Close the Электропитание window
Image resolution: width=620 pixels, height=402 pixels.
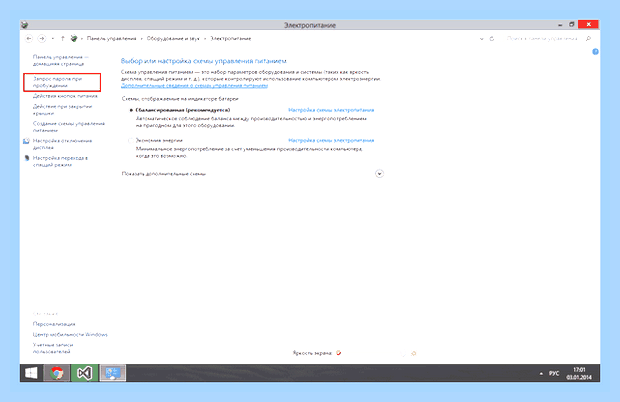[588, 25]
